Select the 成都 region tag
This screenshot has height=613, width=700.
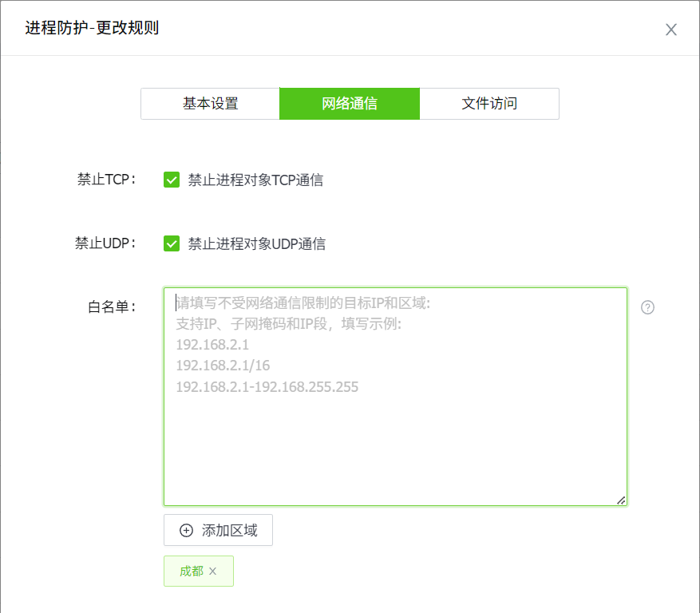[192, 571]
